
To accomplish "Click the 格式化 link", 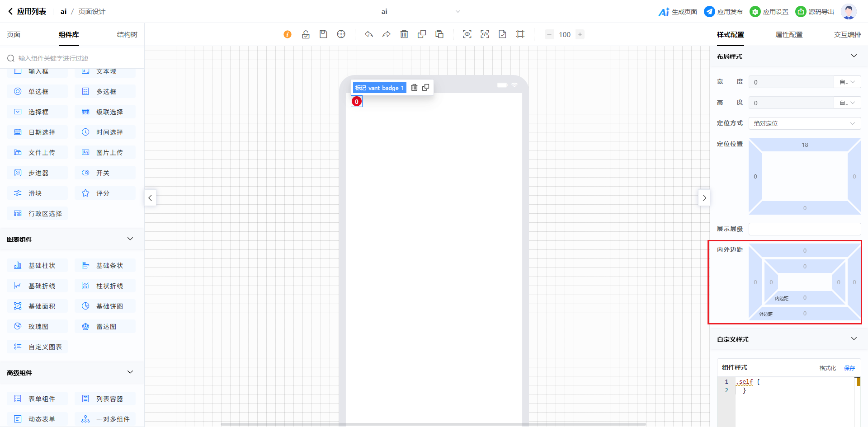I will point(827,368).
